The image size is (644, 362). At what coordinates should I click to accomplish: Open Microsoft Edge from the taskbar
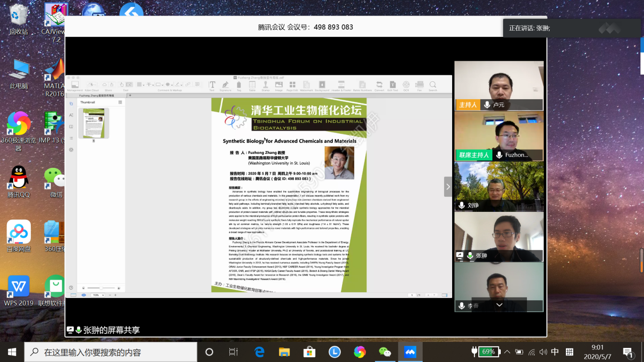coord(259,352)
